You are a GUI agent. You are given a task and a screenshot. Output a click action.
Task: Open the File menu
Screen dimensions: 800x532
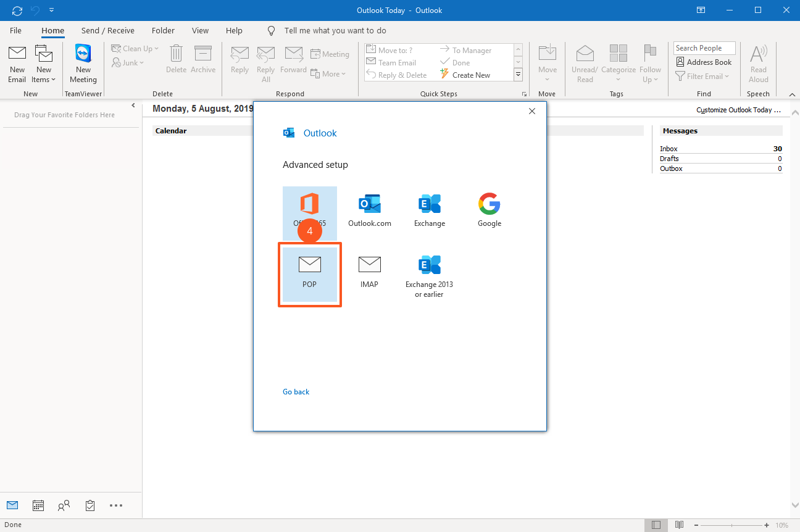point(15,30)
